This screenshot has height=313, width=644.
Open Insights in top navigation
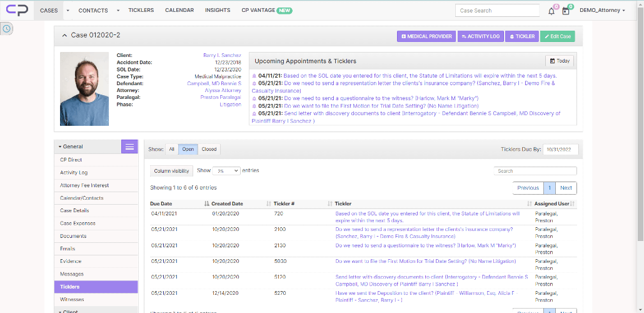(x=218, y=10)
